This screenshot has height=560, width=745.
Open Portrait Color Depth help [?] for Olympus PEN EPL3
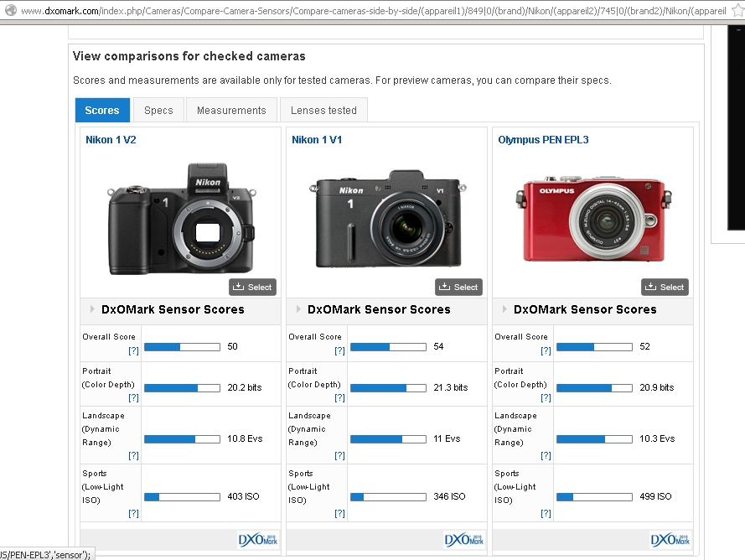(x=546, y=398)
